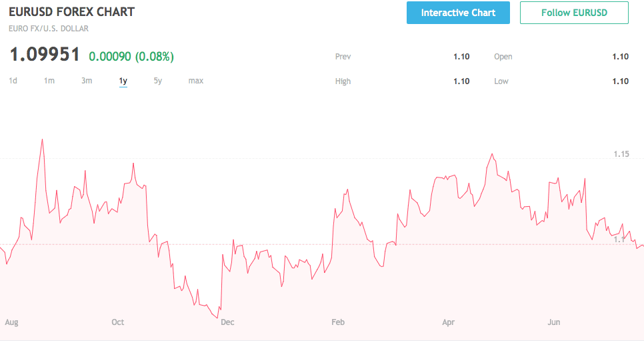Show the 5y time range
This screenshot has width=644, height=341.
point(158,81)
